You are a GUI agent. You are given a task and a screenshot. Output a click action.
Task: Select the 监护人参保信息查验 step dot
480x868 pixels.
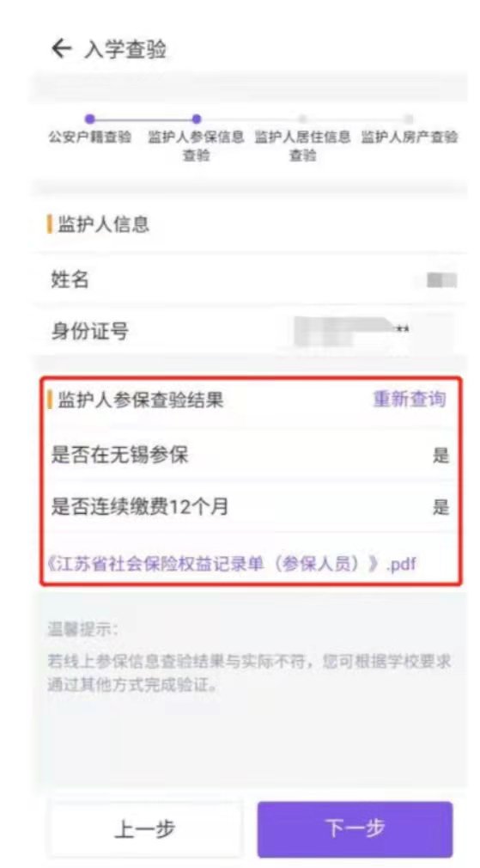(196, 119)
